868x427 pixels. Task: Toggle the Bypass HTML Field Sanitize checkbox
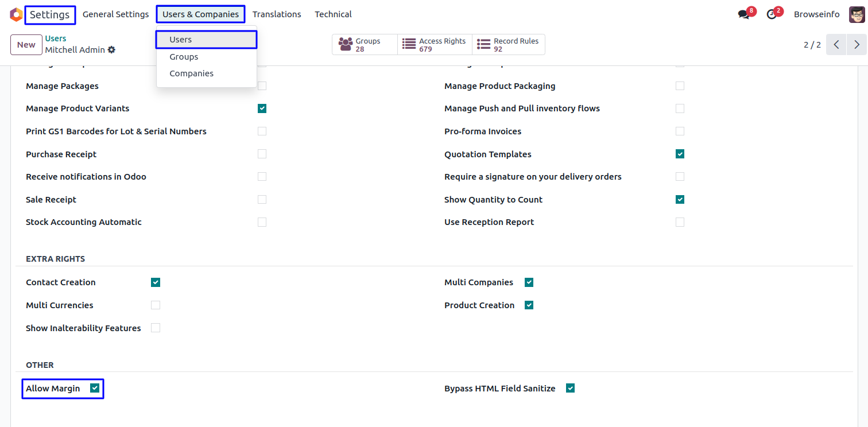(570, 389)
